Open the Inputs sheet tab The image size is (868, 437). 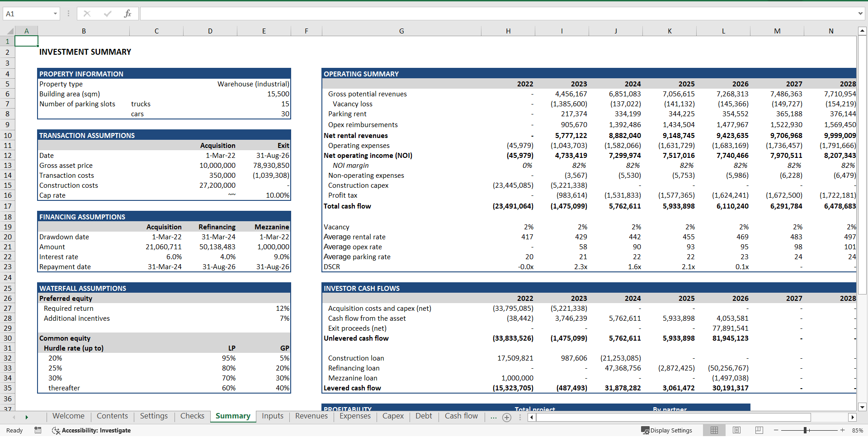(273, 416)
